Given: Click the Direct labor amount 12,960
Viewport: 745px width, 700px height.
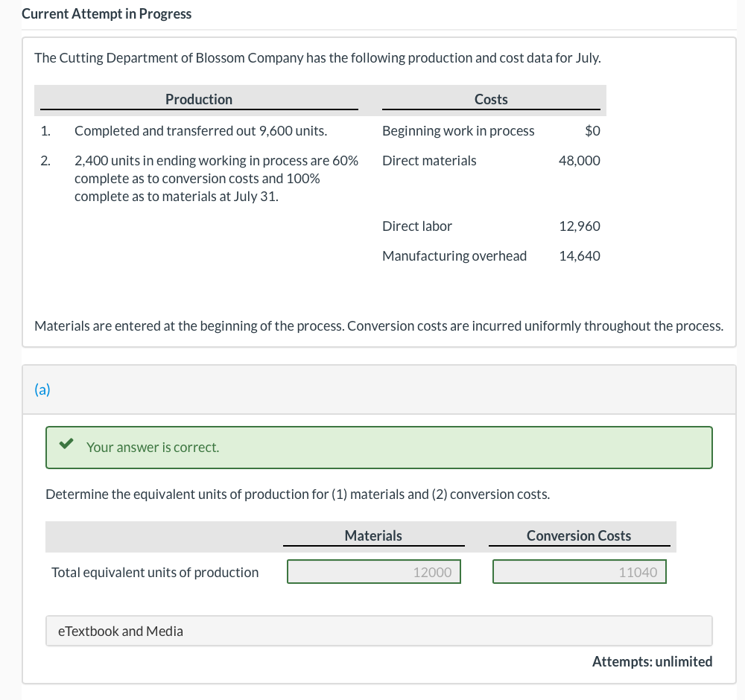Looking at the screenshot, I should pyautogui.click(x=580, y=226).
